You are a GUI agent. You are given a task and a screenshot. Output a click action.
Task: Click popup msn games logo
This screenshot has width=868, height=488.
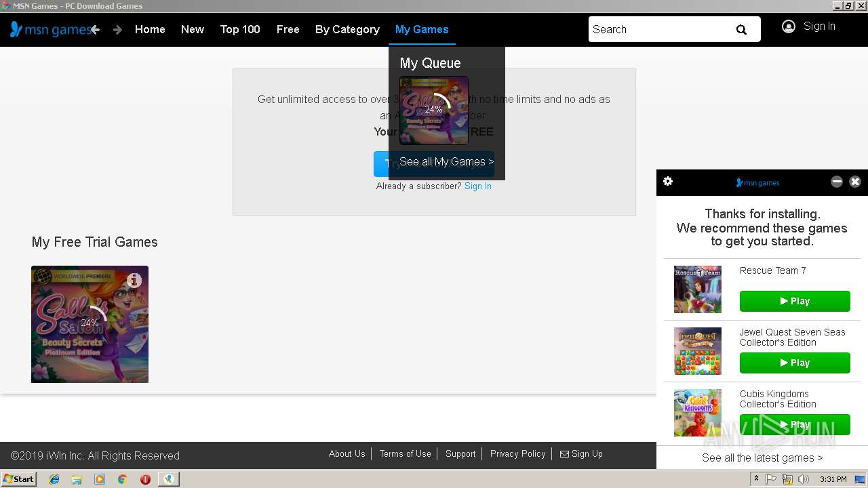coord(758,182)
